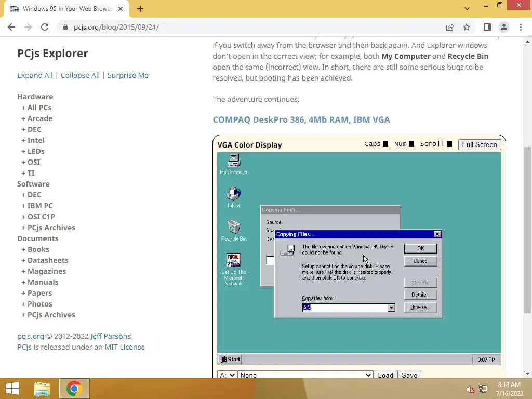Click the address bar URL
This screenshot has height=399, width=532.
(x=116, y=27)
